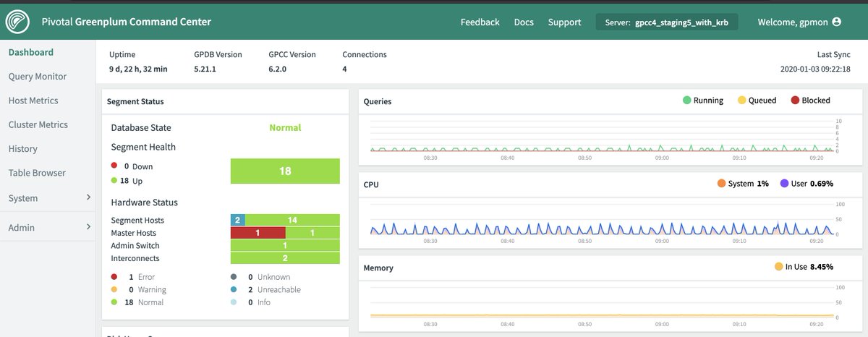Screen dimensions: 868x337
Task: Open the server selector gpcc4_staging5_with_krb
Action: click(x=667, y=22)
